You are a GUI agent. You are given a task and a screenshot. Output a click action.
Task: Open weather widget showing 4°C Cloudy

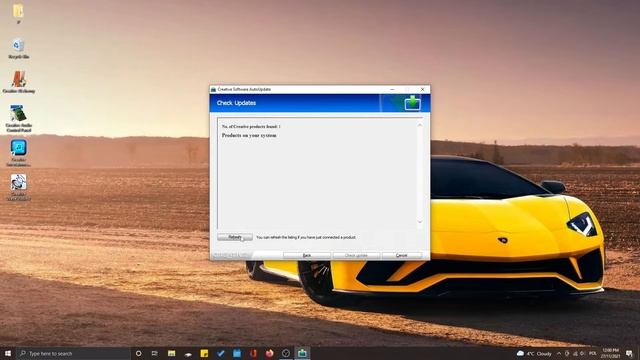coord(534,353)
